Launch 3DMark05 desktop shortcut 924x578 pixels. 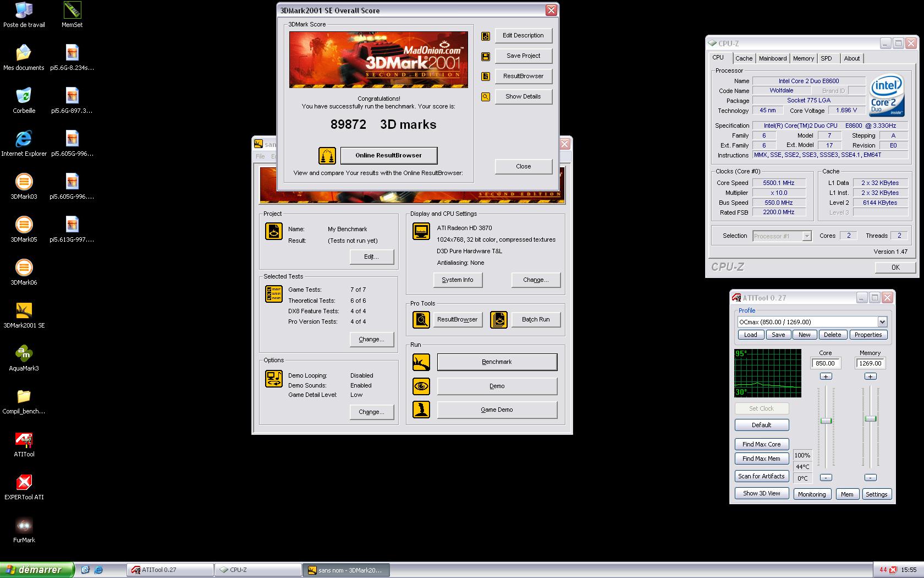(24, 230)
